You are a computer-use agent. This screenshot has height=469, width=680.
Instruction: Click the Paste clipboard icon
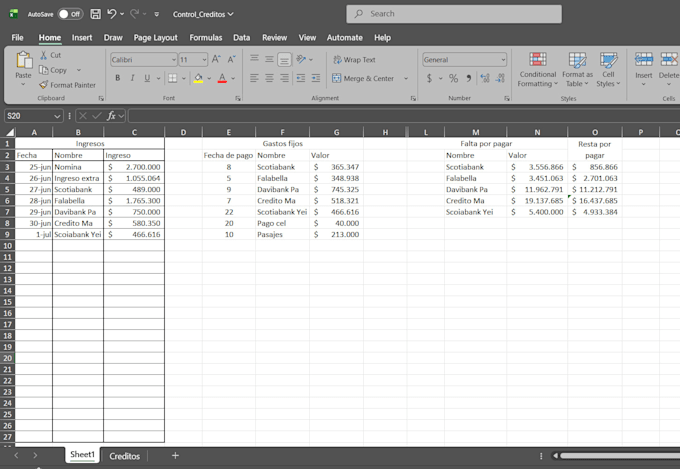[23, 60]
